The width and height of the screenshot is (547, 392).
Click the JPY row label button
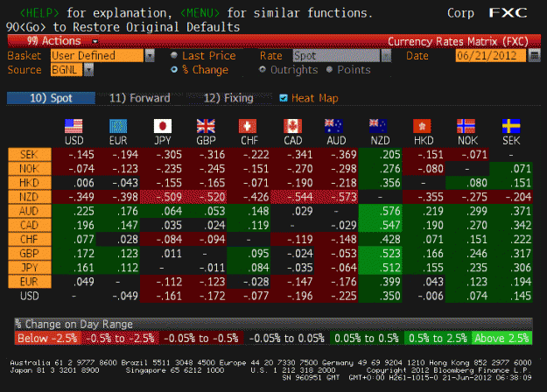coord(30,268)
